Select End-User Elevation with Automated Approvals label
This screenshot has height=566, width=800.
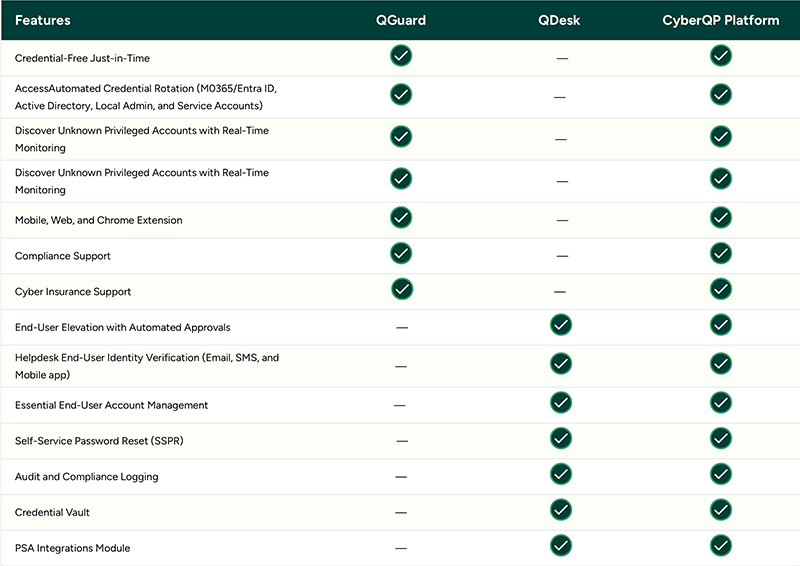[x=122, y=327]
